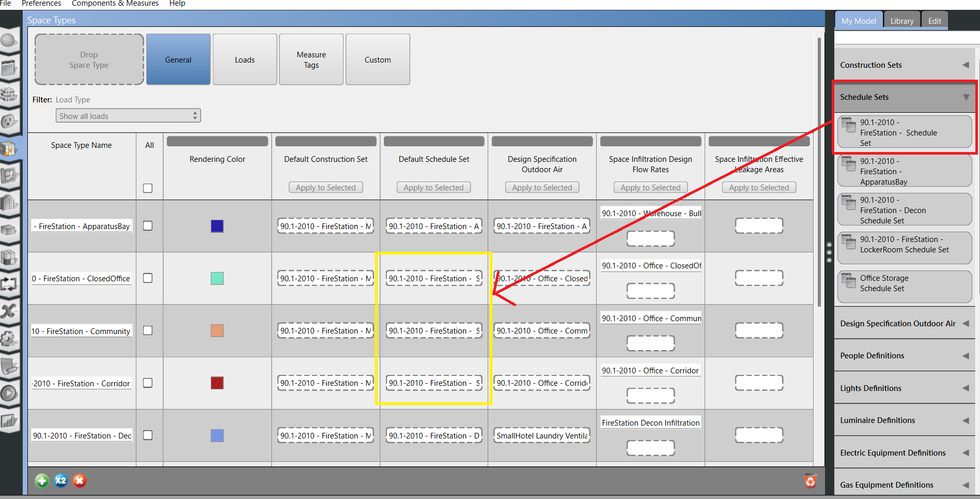Open the Show all loads filter dropdown
The height and width of the screenshot is (499, 980).
[128, 116]
